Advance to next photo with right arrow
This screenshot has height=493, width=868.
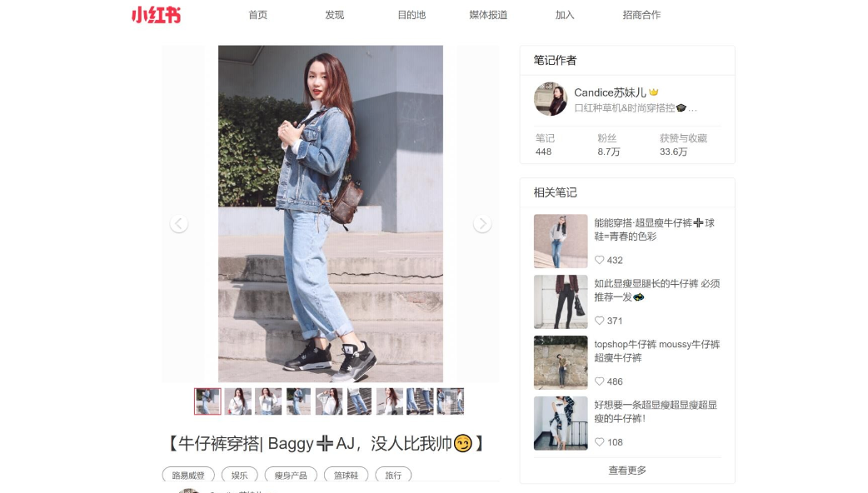point(482,223)
